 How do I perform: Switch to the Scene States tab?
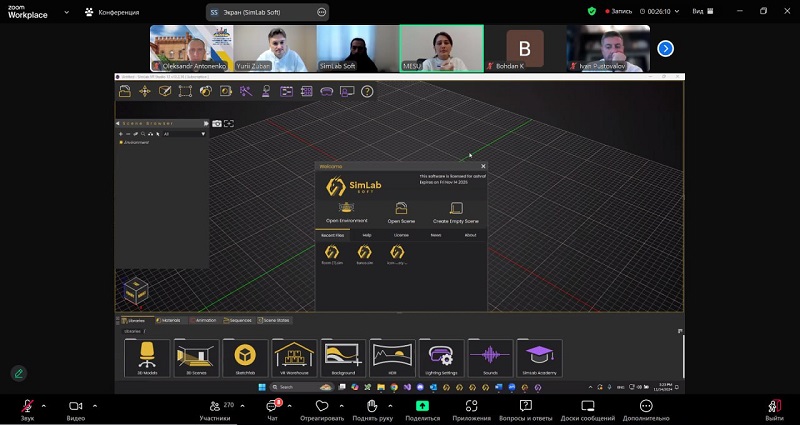[274, 320]
